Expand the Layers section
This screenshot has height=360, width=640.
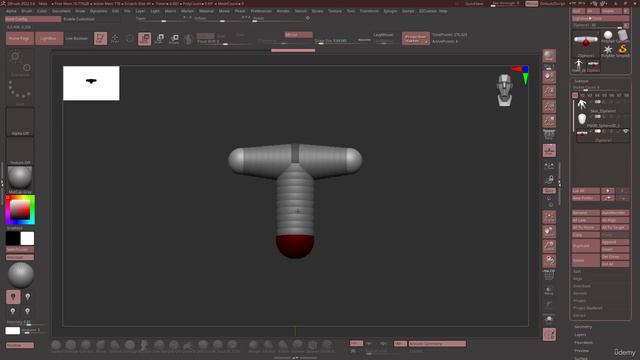coord(580,335)
